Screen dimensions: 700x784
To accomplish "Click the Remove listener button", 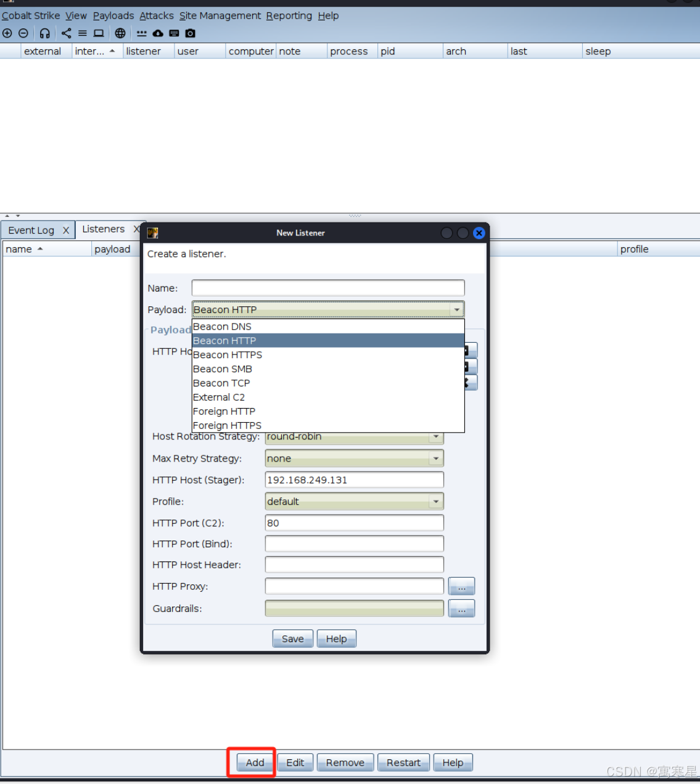I will pos(345,762).
